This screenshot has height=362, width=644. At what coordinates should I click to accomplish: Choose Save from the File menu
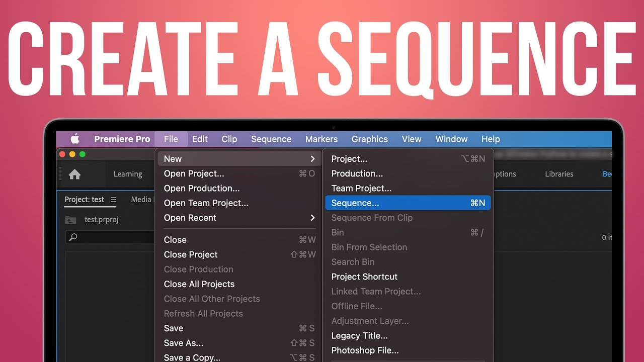click(x=238, y=328)
